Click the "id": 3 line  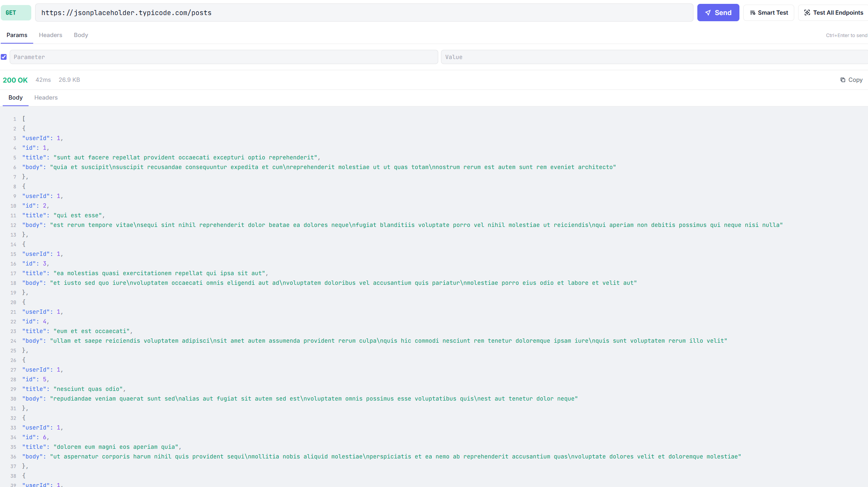click(36, 264)
